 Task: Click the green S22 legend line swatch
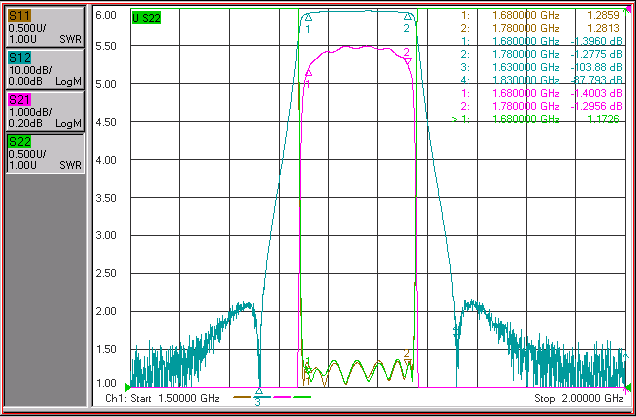pyautogui.click(x=302, y=397)
